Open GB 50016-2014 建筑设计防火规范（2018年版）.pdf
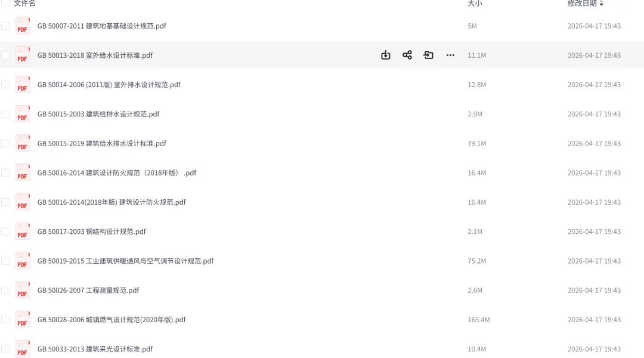Viewport: 644px width, 358px height. click(x=117, y=173)
